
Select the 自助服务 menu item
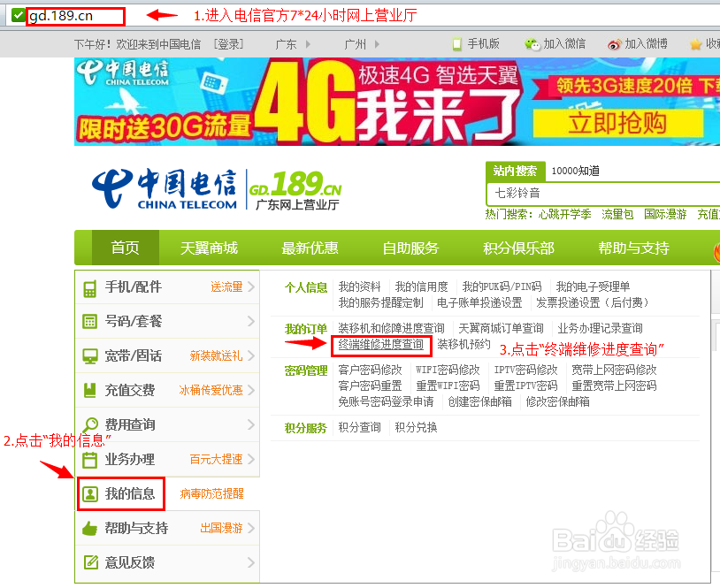[x=410, y=248]
